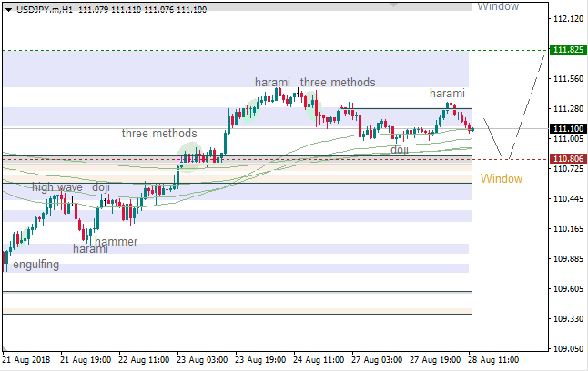This screenshot has height=371, width=588.
Task: Click the harami label below the hammer candles
Action: (90, 248)
